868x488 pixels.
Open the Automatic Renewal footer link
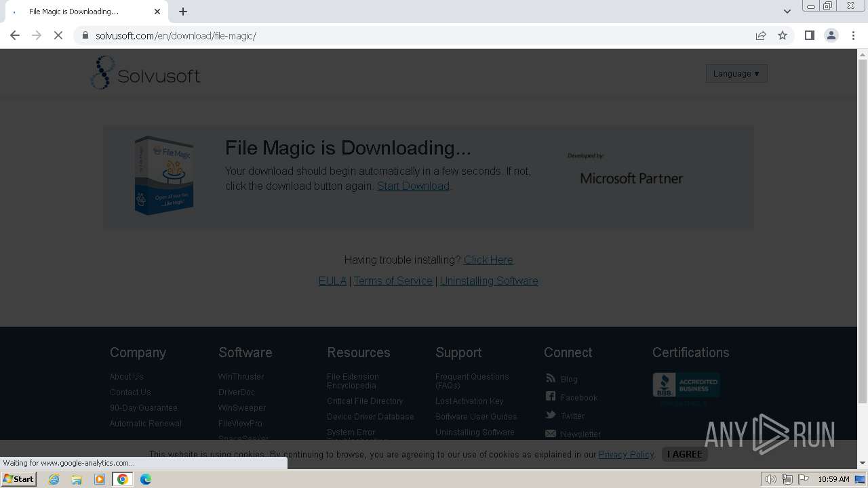(146, 424)
